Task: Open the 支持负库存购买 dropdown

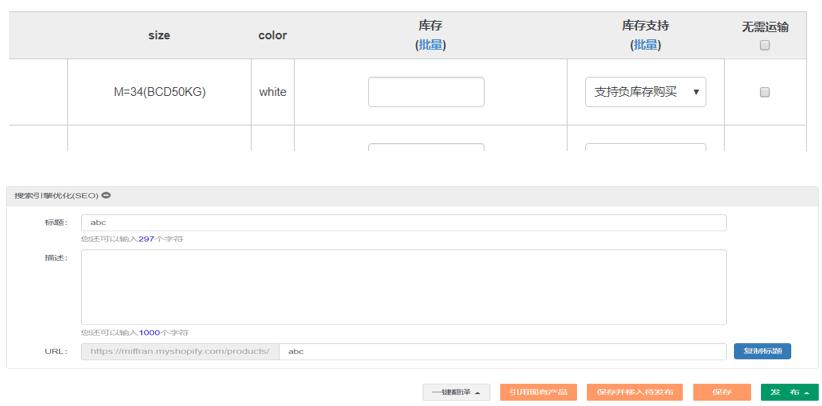Action: point(645,92)
